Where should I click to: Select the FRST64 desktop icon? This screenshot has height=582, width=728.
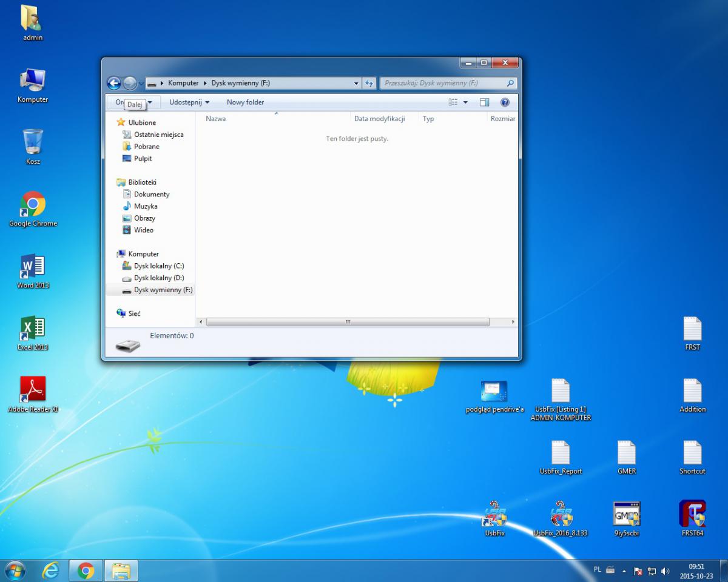click(x=692, y=518)
